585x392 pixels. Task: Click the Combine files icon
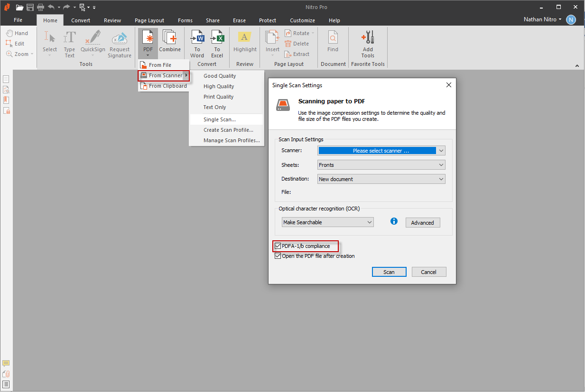[x=169, y=38]
